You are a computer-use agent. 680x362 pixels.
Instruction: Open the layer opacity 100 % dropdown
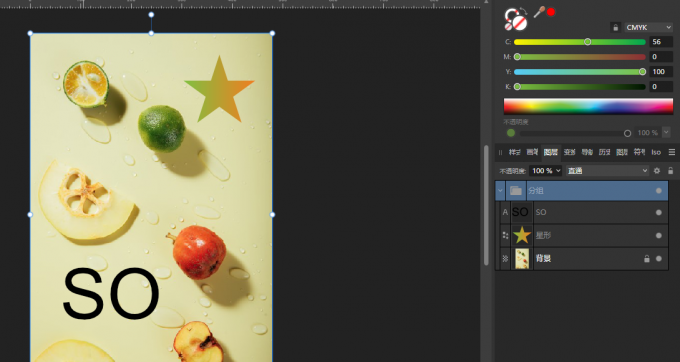(546, 171)
